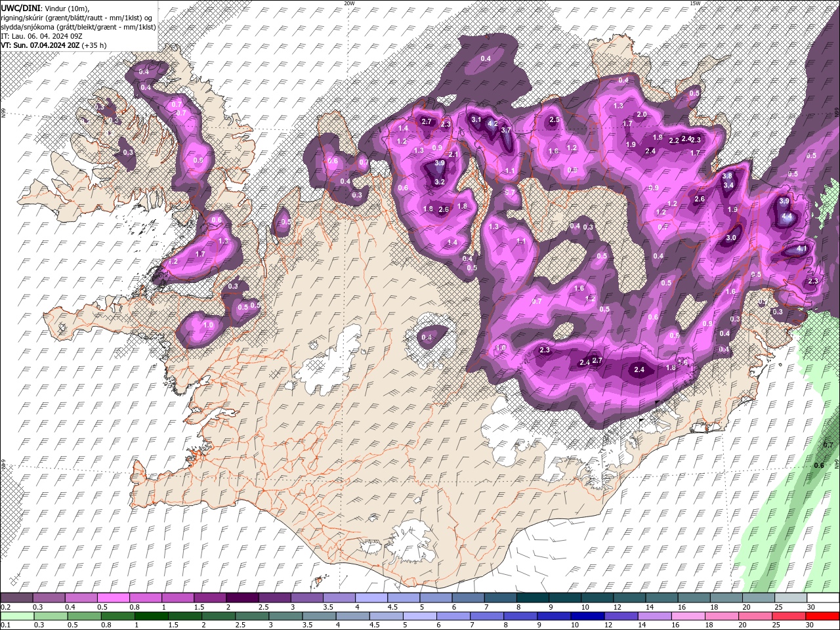840x630 pixels.
Task: Click the '4.1' snowfall value on the map
Action: (801, 249)
